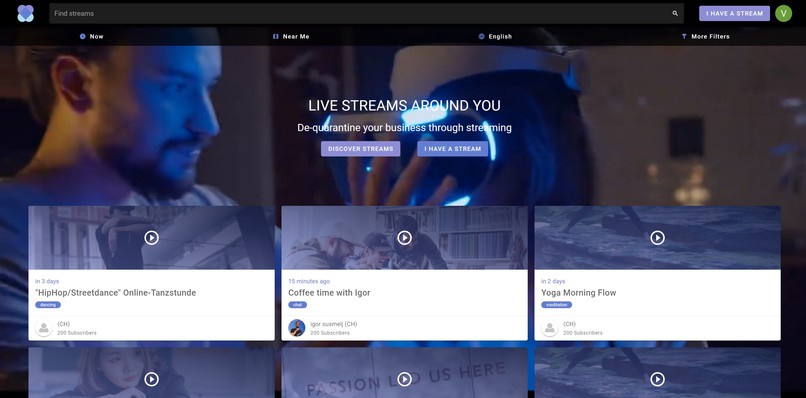Click the DISCOVER STREAMS button
Screen dimensions: 806x398
[360, 149]
